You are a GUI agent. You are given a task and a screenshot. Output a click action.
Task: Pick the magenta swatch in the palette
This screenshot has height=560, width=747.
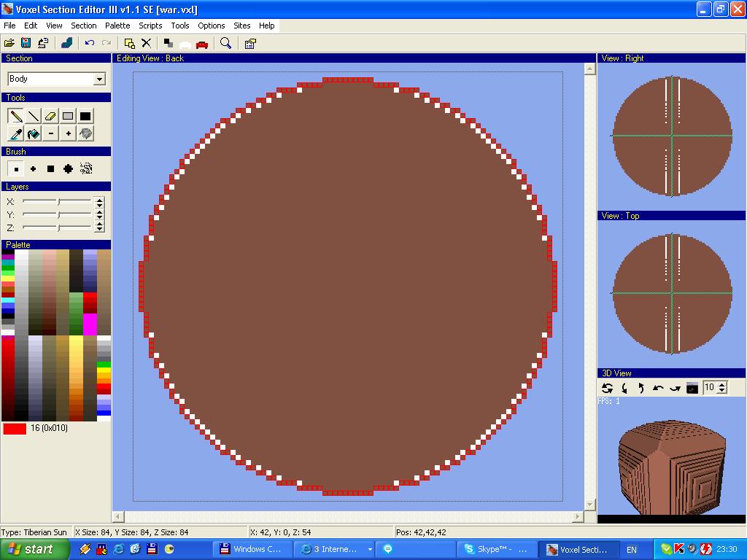[90, 324]
